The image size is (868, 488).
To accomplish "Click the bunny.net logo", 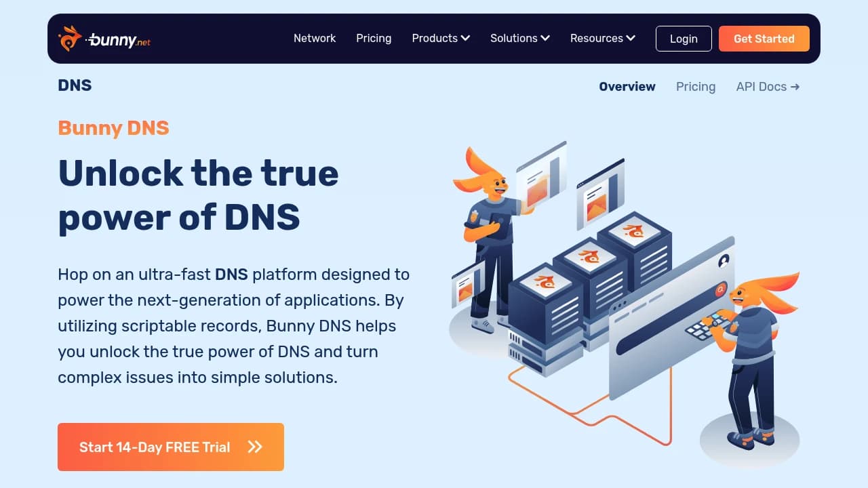I will [x=104, y=39].
